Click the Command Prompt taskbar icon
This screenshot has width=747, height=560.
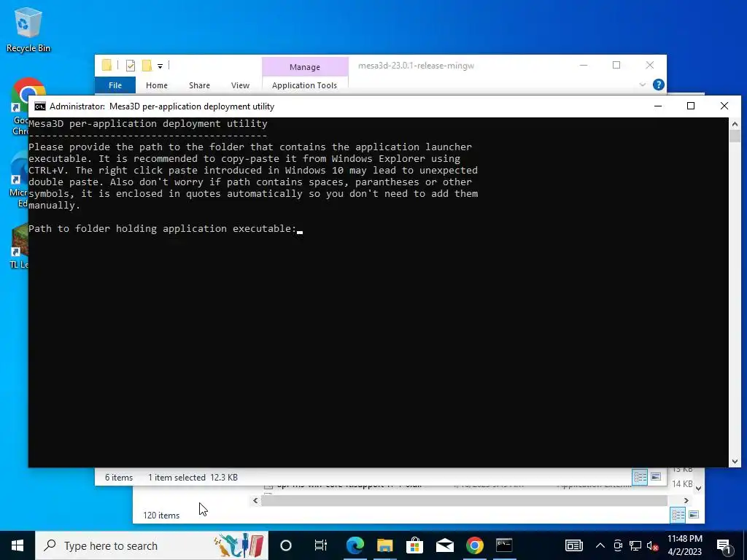click(504, 545)
